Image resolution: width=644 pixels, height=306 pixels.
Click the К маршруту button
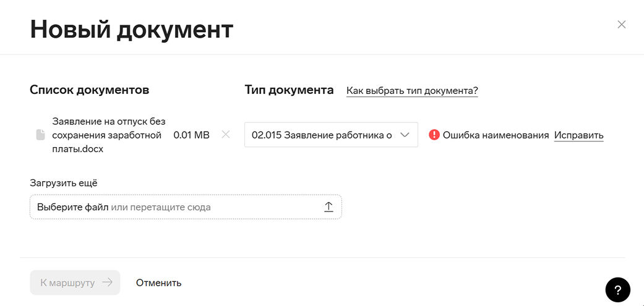[x=75, y=283]
